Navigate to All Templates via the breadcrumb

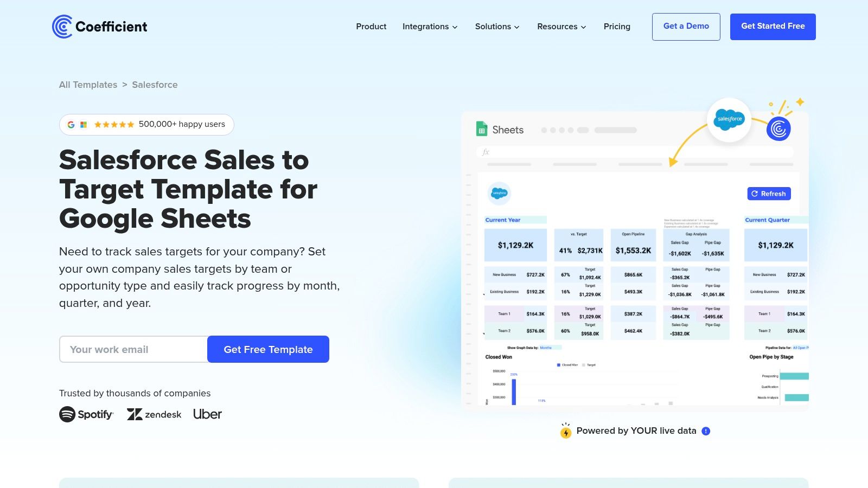point(88,85)
